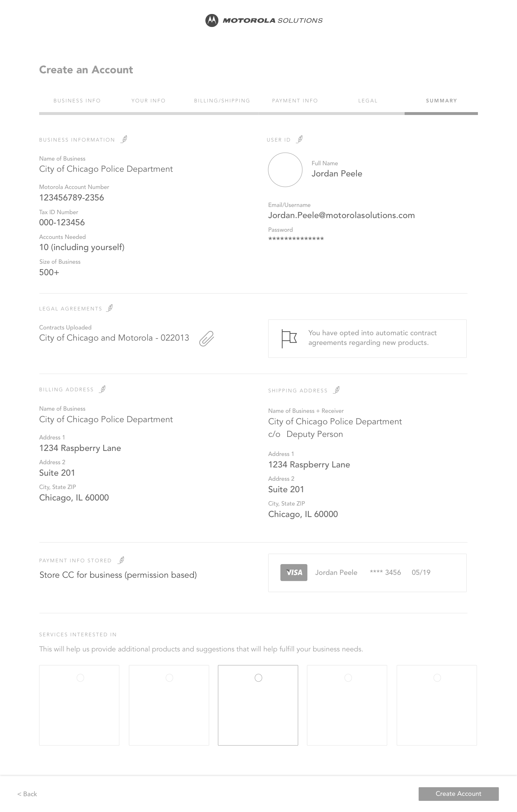
Task: Select the second service card radio button
Action: tap(169, 678)
